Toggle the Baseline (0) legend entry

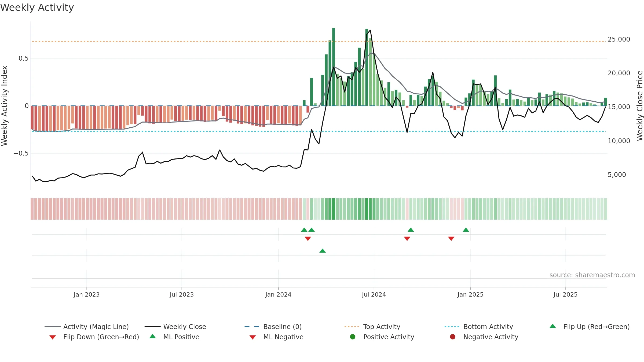[x=273, y=327]
